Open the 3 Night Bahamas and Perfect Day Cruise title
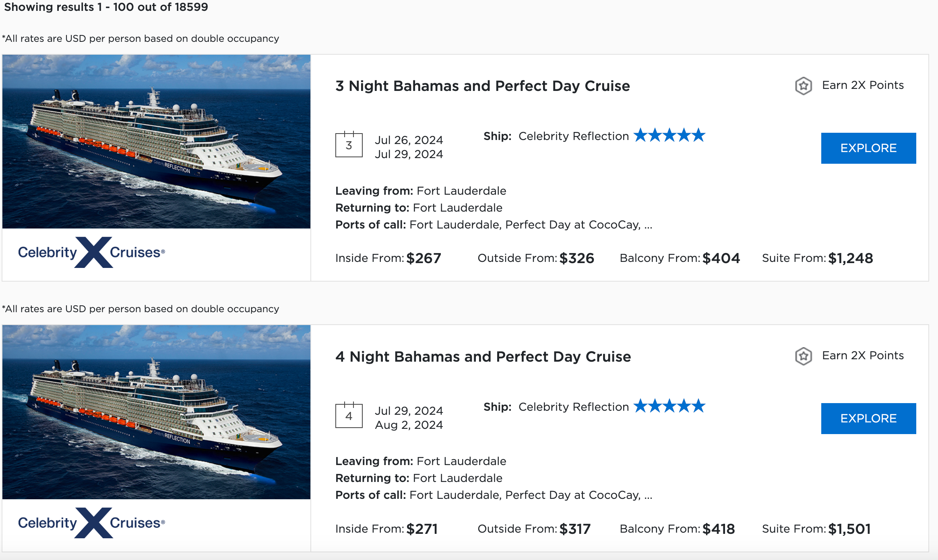Image resolution: width=938 pixels, height=560 pixels. [x=482, y=86]
